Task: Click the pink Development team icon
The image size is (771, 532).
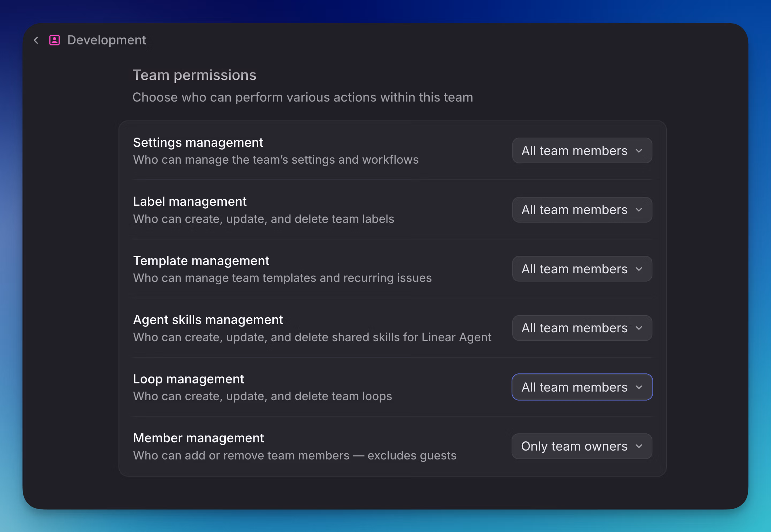Action: tap(55, 40)
